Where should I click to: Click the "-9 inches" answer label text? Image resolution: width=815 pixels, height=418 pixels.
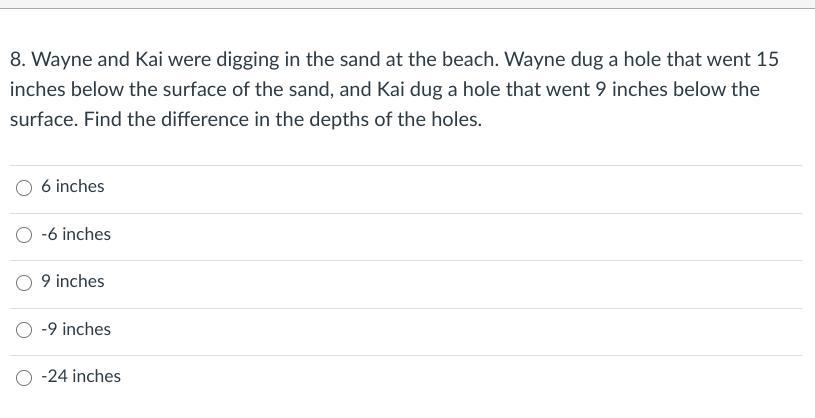pos(76,329)
